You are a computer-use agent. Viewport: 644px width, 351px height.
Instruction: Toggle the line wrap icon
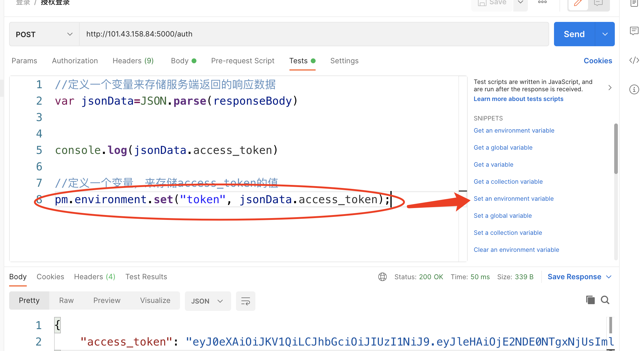tap(245, 301)
